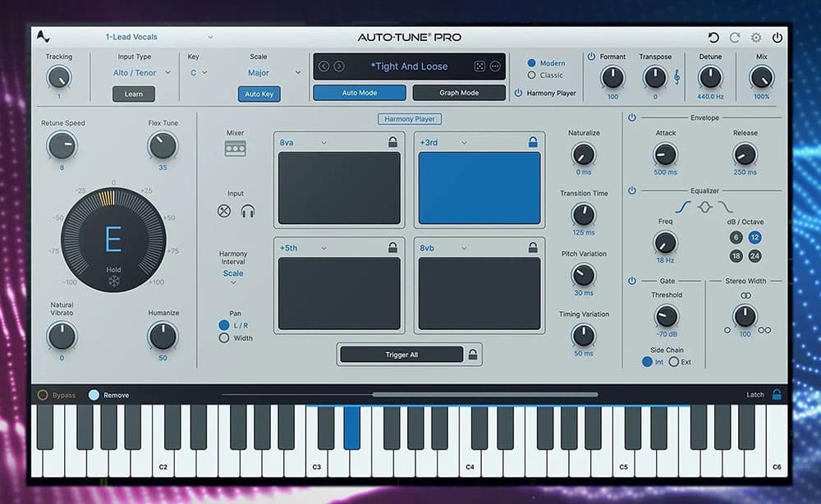Toggle the Trigger All lock
This screenshot has width=821, height=504.
point(473,355)
